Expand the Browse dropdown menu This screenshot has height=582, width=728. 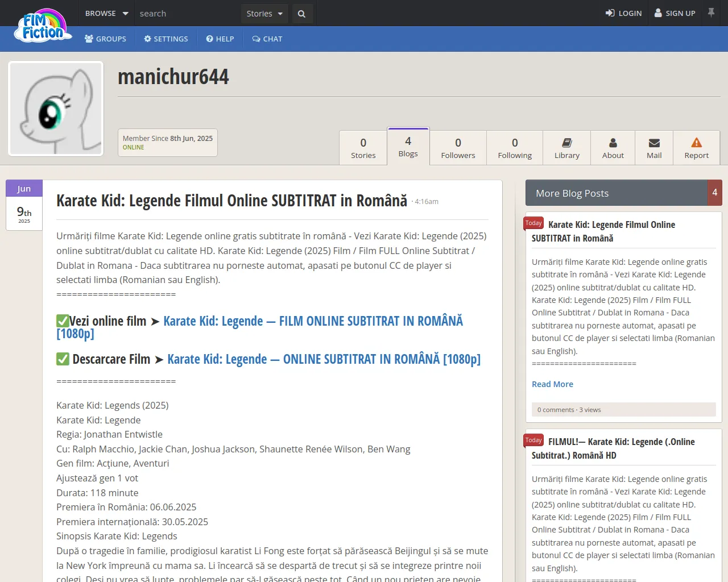[106, 13]
